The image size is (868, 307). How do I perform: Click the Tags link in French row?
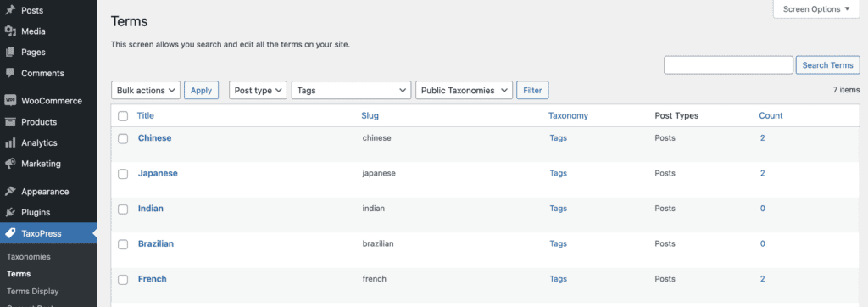pyautogui.click(x=558, y=279)
